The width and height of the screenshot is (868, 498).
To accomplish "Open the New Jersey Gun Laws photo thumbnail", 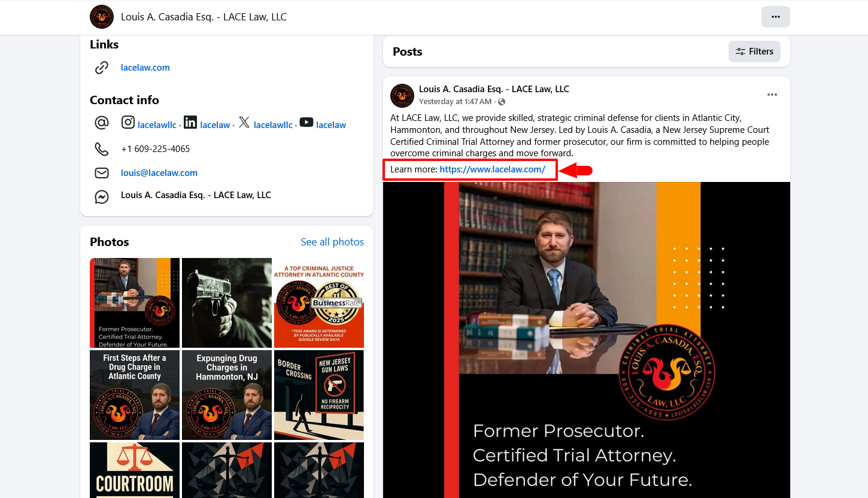I will [319, 395].
